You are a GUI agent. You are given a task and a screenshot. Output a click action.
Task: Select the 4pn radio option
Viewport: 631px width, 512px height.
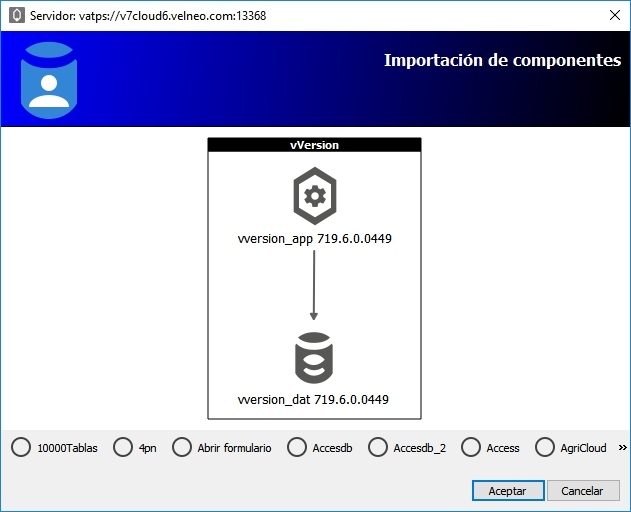[x=123, y=448]
